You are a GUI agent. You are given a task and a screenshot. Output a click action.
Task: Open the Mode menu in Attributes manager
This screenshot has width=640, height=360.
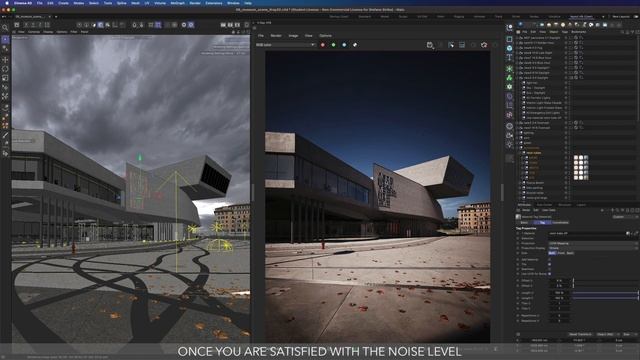(526, 210)
